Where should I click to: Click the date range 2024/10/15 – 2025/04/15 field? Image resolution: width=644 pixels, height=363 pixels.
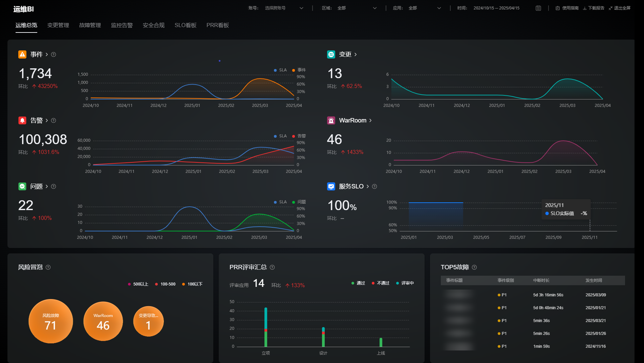pyautogui.click(x=496, y=8)
